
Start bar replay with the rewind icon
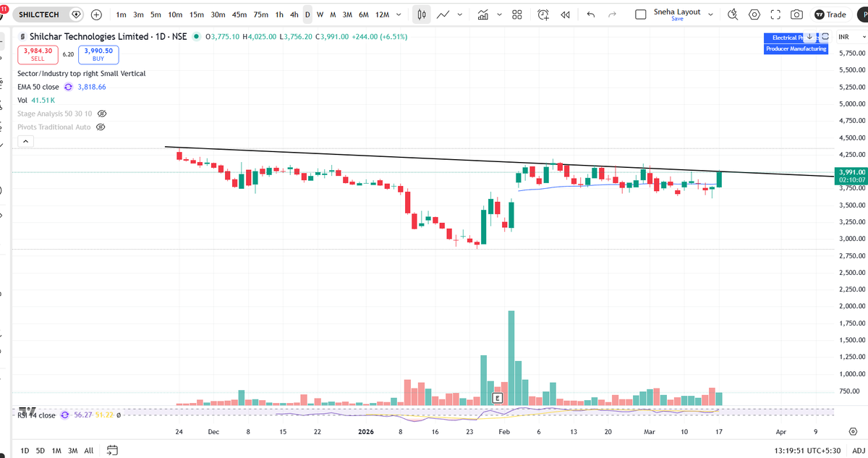tap(565, 14)
